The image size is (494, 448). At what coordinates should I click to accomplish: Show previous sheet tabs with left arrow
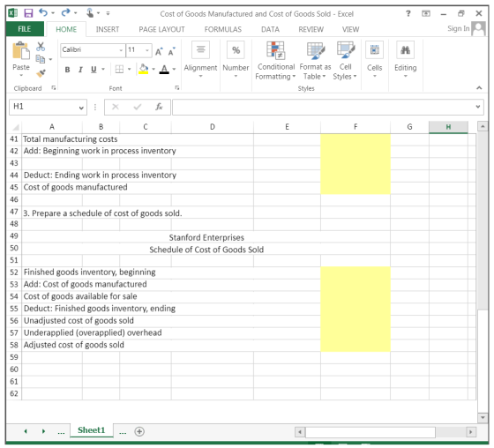point(26,431)
